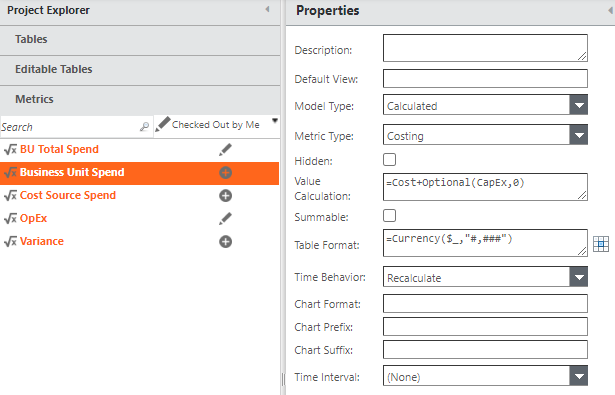Click the pencil icon of Checked Out by Me
This screenshot has height=395, width=615.
(x=162, y=124)
